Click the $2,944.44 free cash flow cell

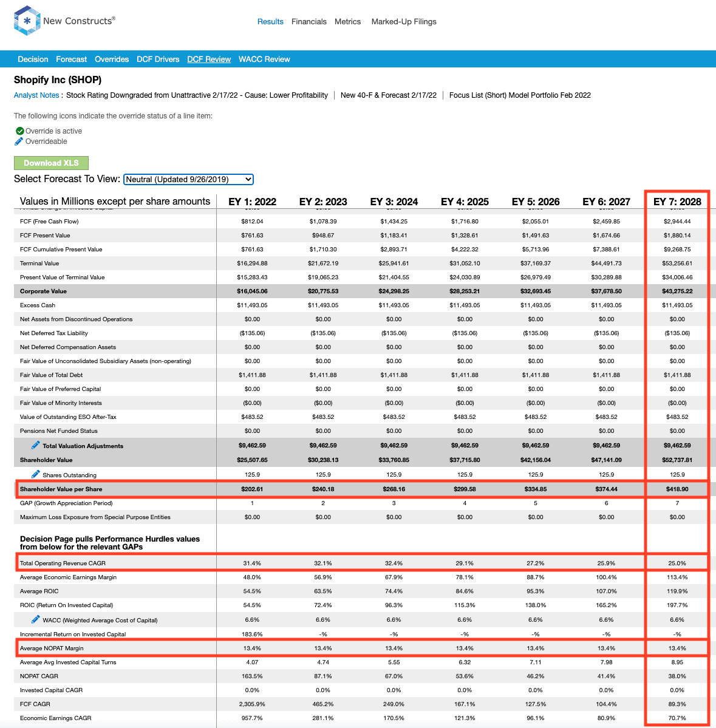677,222
